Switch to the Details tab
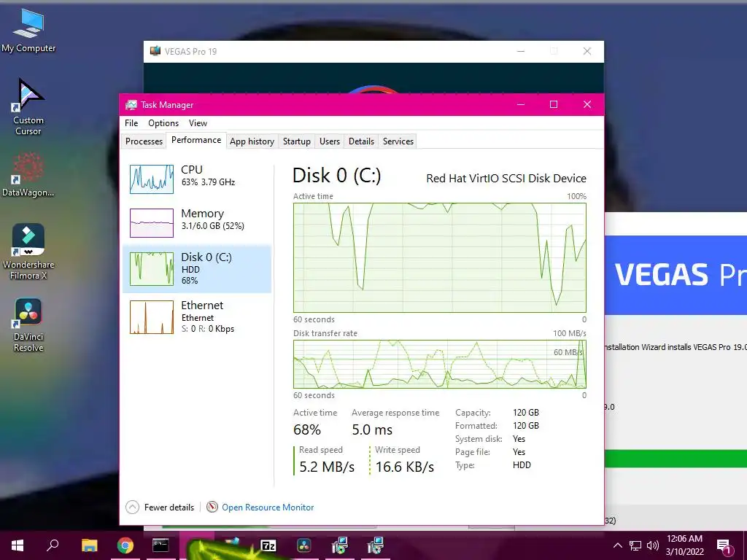Screen dimensions: 747x560 [x=361, y=141]
